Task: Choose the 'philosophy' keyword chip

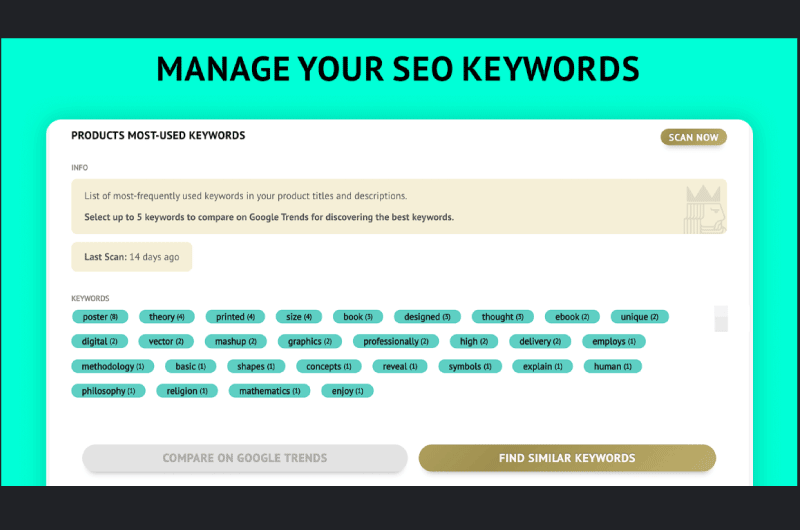Action: (x=108, y=391)
